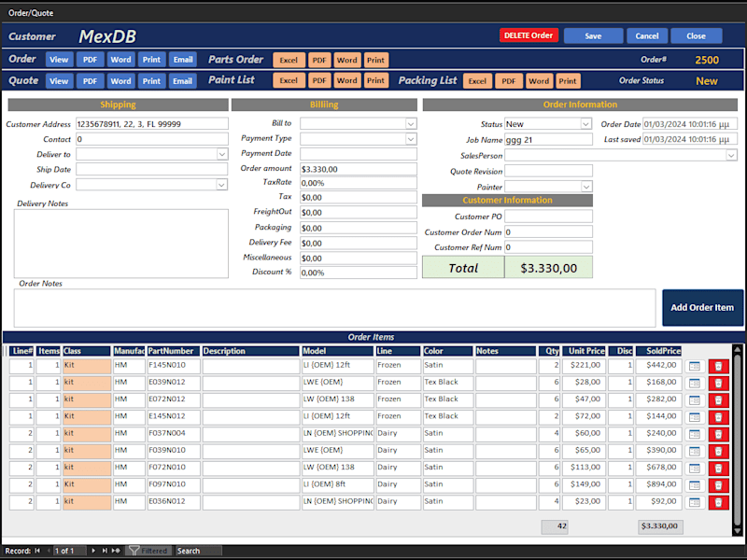This screenshot has width=747, height=560.
Task: Click inside the Delivery Notes box
Action: tap(121, 244)
